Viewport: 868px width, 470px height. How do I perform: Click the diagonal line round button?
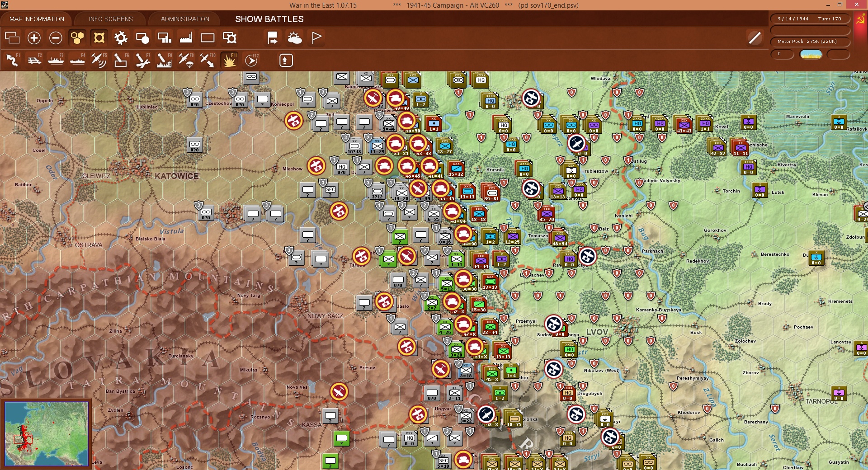pyautogui.click(x=755, y=38)
